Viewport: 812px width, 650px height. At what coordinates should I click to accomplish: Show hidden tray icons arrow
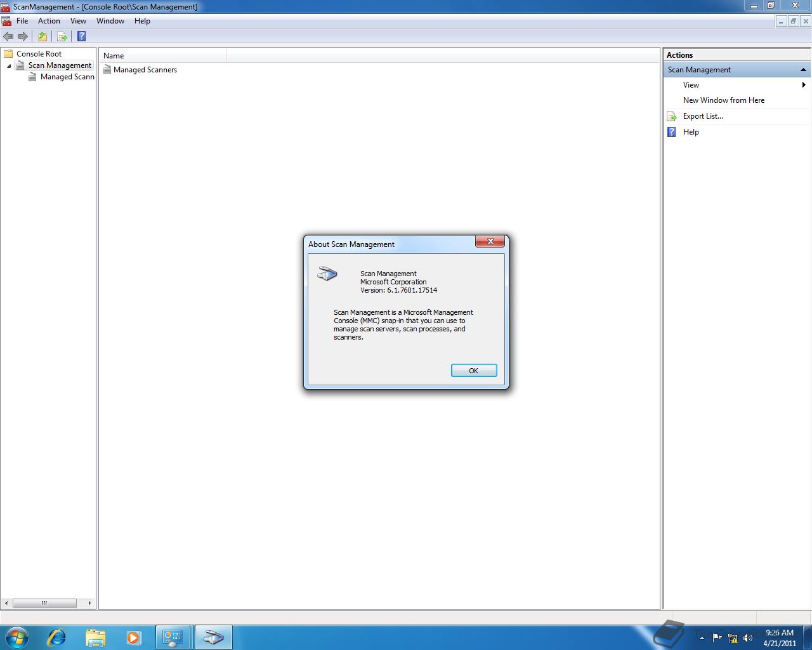(x=702, y=637)
